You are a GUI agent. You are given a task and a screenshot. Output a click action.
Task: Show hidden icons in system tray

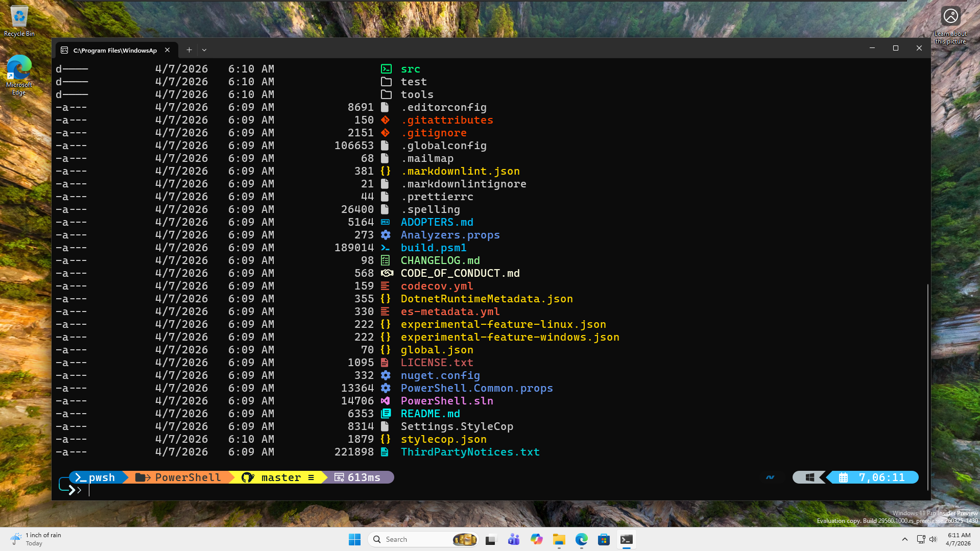(x=905, y=539)
